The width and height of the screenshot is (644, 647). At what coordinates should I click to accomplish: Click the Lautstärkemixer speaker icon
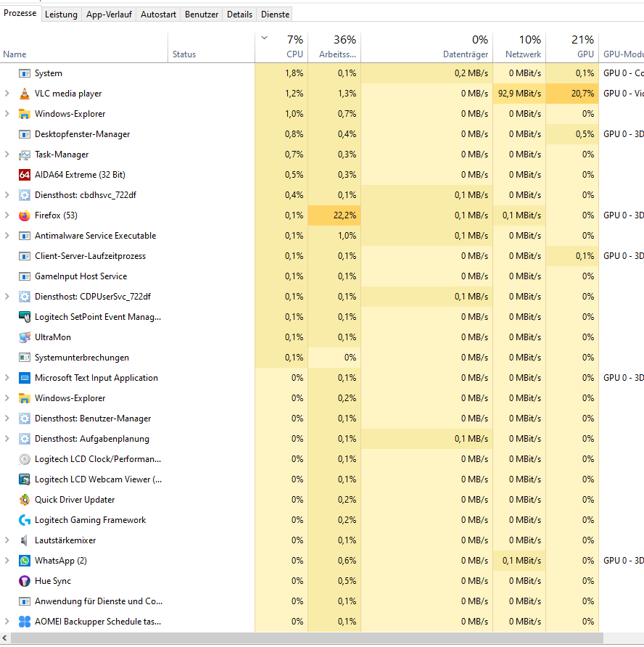point(25,540)
